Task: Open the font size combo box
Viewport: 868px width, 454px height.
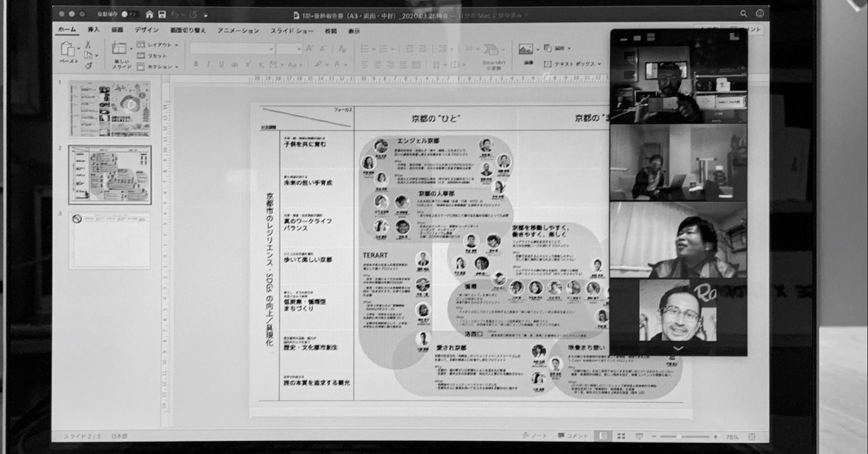Action: [x=289, y=48]
